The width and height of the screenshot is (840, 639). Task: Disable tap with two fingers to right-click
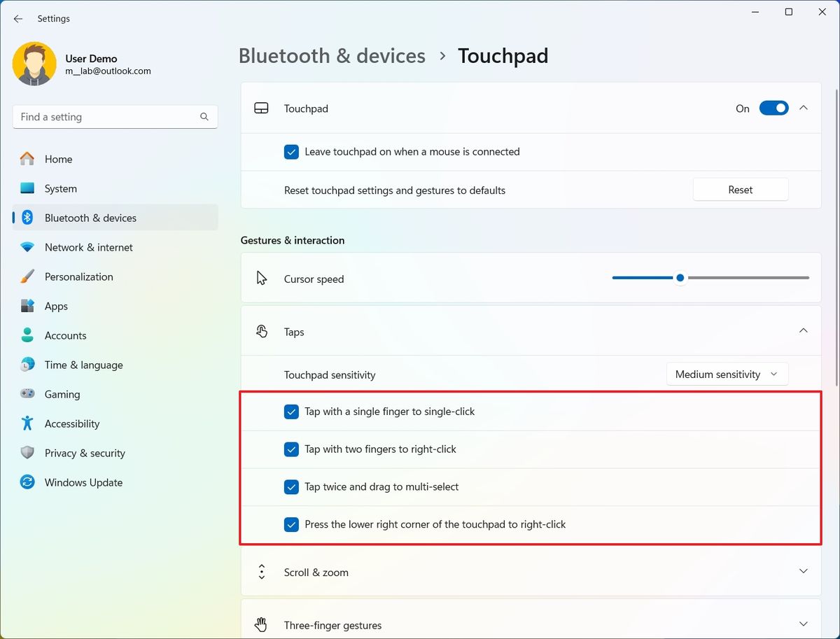click(291, 449)
